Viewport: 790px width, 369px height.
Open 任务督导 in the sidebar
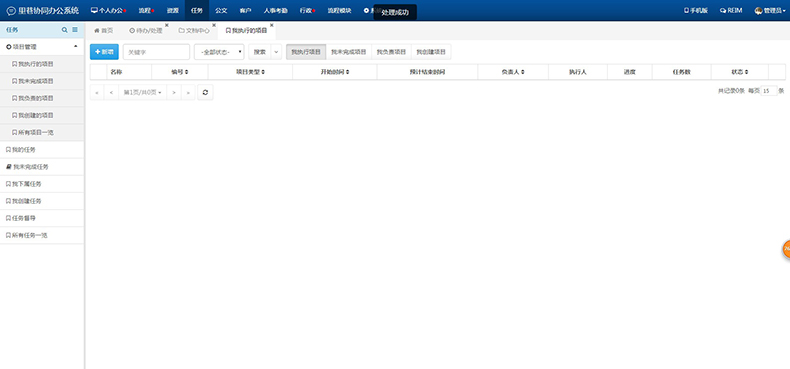(x=42, y=218)
